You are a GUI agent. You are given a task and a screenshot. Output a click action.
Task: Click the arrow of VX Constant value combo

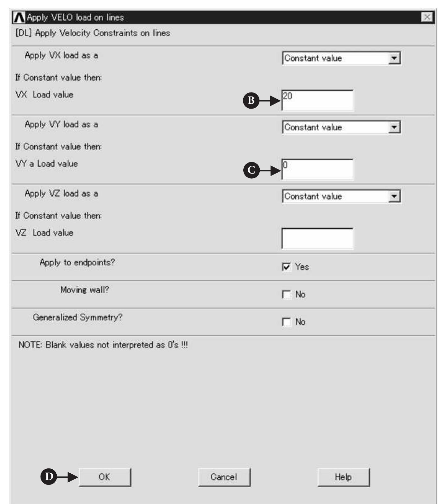pos(394,58)
